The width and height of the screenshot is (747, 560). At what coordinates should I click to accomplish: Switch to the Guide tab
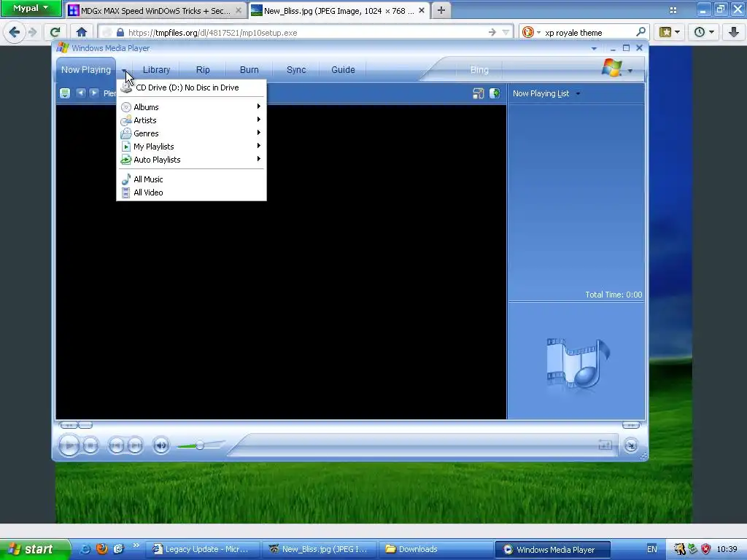[x=343, y=69]
